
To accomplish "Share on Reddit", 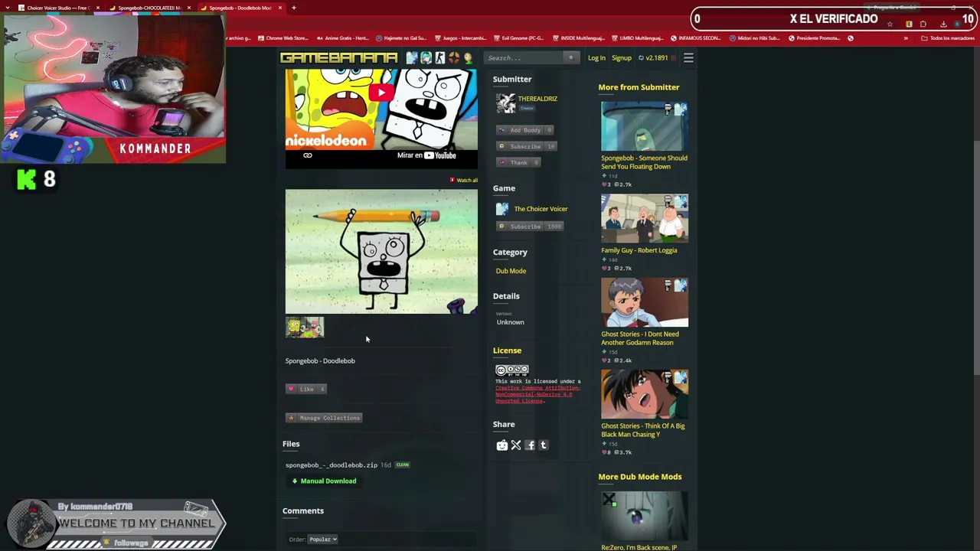I will (x=502, y=445).
